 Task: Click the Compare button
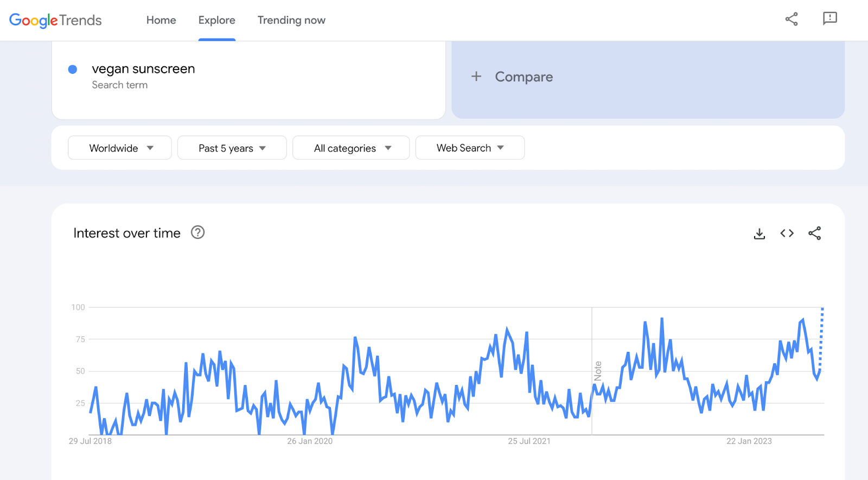click(524, 77)
